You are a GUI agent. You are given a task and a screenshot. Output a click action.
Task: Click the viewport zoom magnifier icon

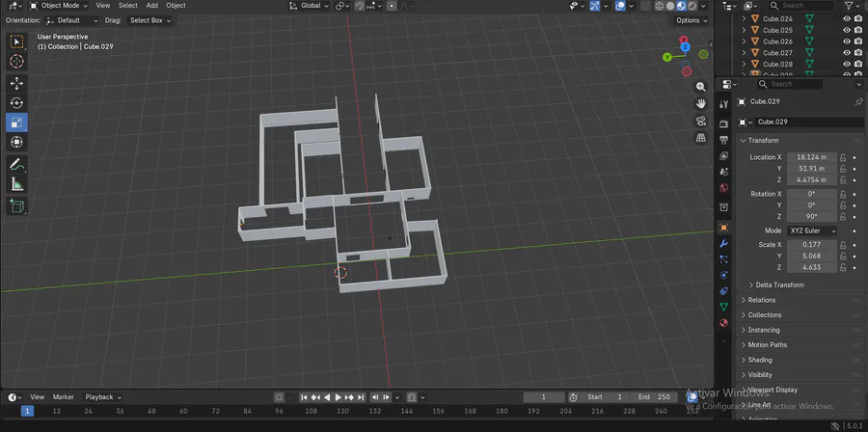[x=701, y=87]
